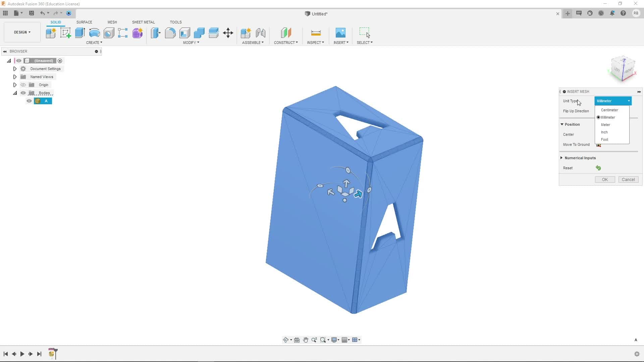Select the Joint Origin tool
Image resolution: width=644 pixels, height=362 pixels.
pyautogui.click(x=260, y=33)
